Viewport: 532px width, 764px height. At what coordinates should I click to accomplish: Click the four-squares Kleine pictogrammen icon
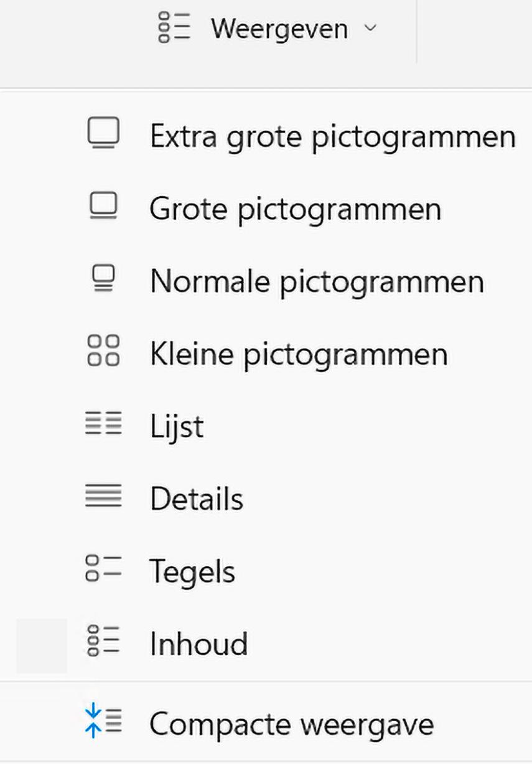click(103, 352)
